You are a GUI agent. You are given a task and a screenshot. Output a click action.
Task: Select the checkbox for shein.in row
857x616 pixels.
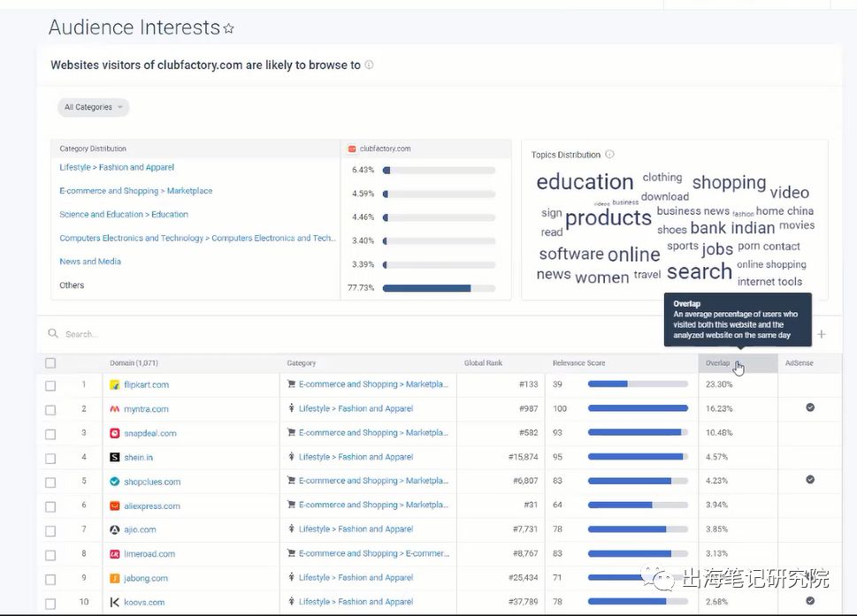[x=50, y=458]
